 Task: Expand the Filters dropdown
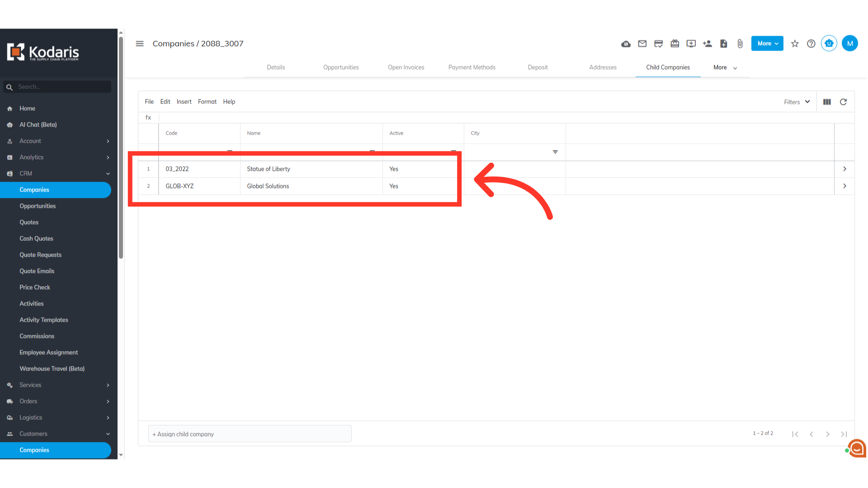(x=797, y=102)
